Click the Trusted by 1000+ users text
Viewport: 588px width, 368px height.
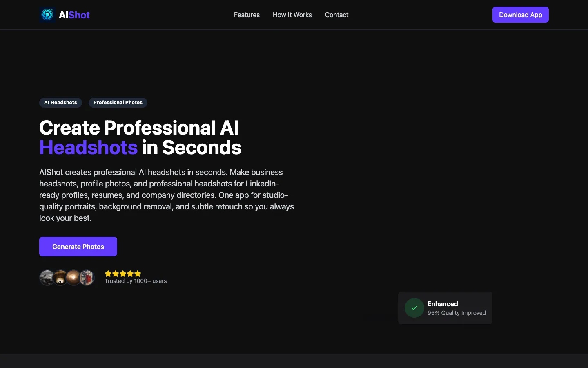(x=136, y=281)
